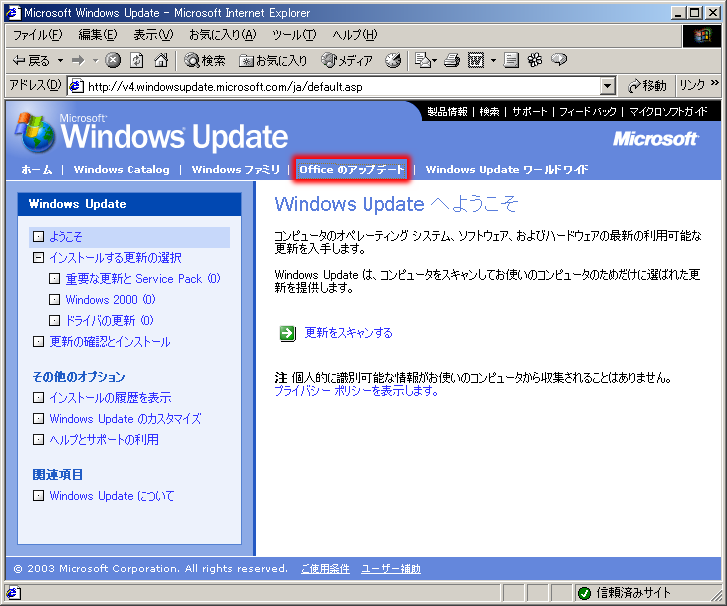Screen dimensions: 727x606
Task: Expand the address bar dropdown list
Action: click(x=607, y=86)
